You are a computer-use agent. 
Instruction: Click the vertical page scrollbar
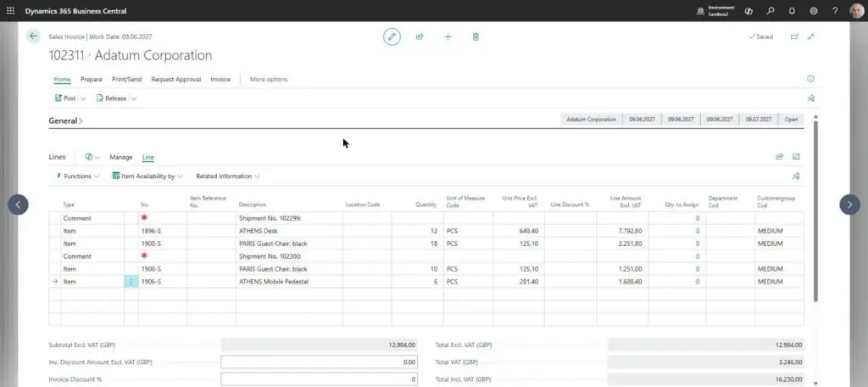pyautogui.click(x=815, y=210)
